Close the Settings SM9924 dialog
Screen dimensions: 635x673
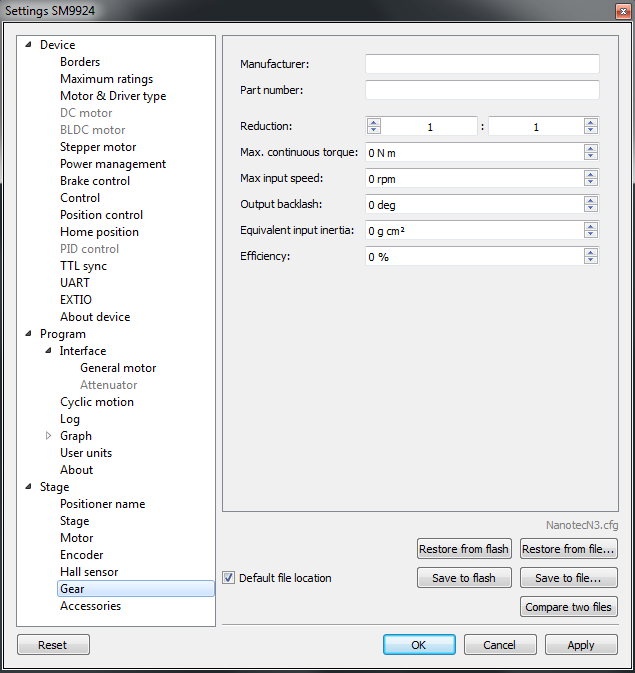point(616,11)
